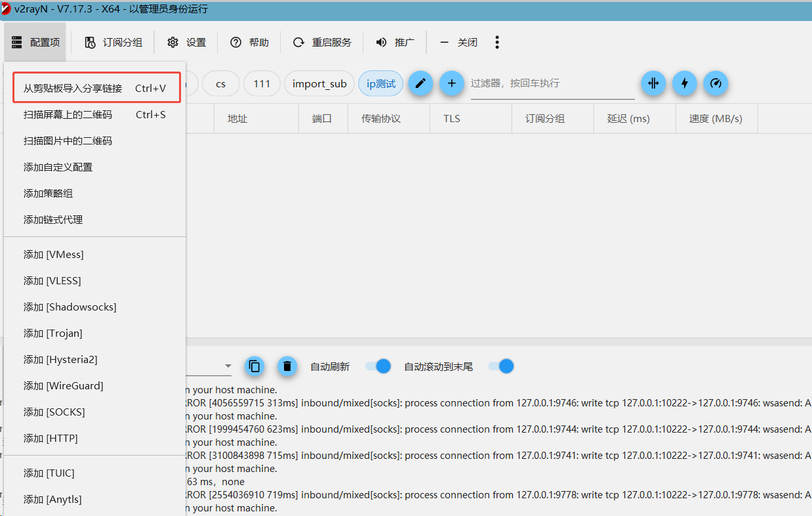Select 从剪贴板导入分享链接 menu entry
The height and width of the screenshot is (516, 812).
[95, 88]
